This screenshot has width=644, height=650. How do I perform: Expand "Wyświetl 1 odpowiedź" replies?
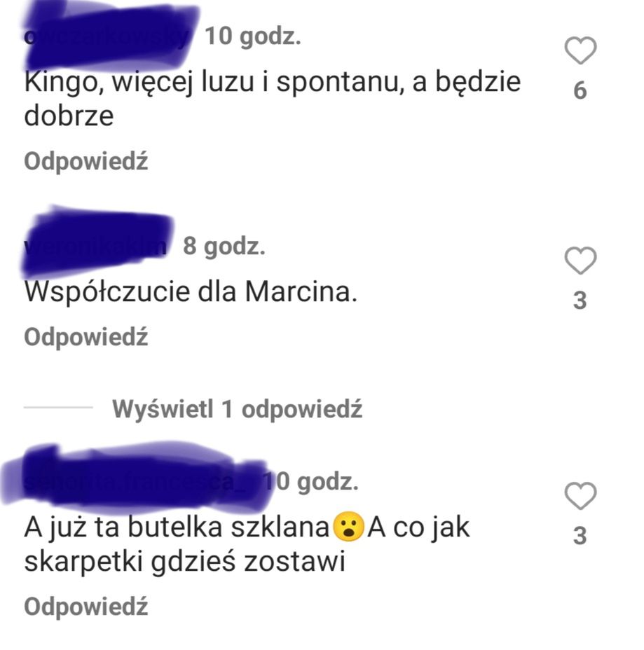(237, 409)
